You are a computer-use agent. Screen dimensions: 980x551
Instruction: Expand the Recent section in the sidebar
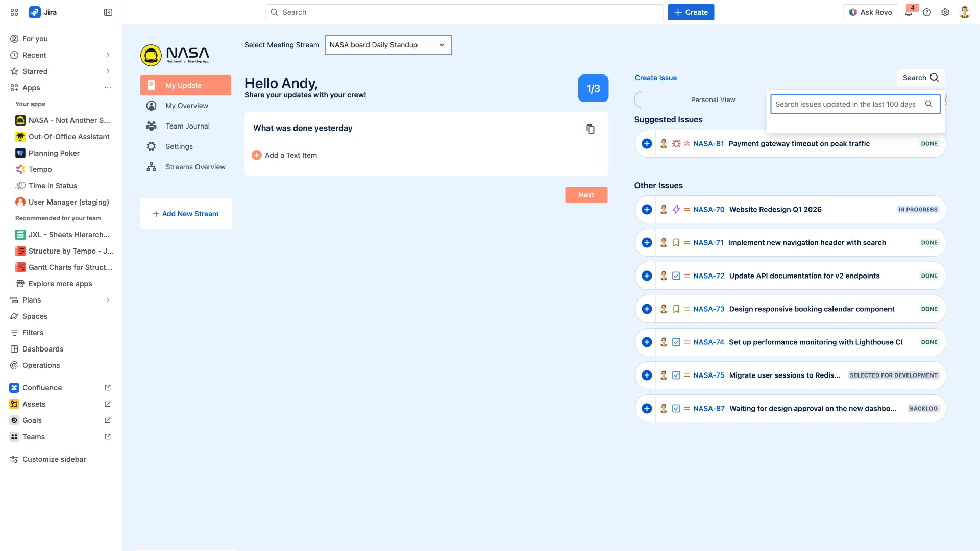point(108,55)
